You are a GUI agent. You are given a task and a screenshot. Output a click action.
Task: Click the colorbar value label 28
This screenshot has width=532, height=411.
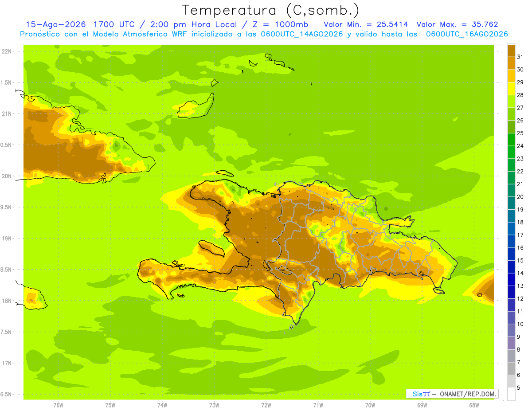[x=520, y=95]
